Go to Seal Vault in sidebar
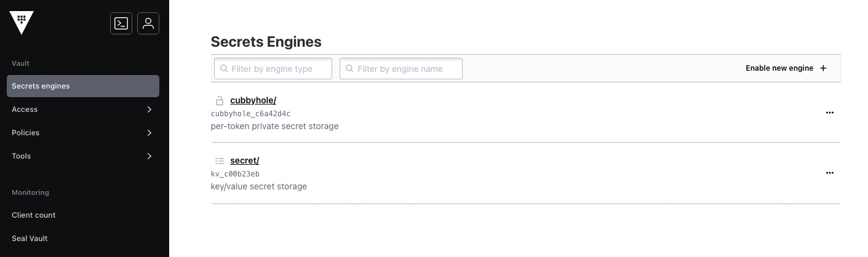 (30, 239)
